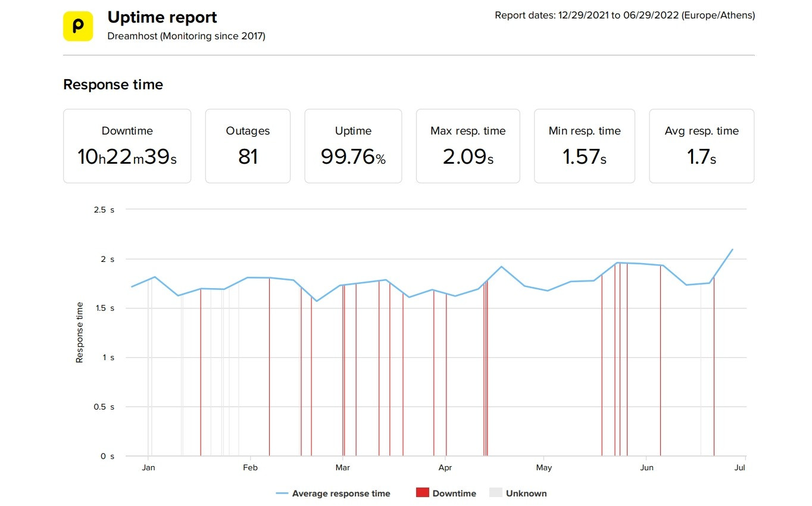
Task: Click the Feb label on the x-axis
Action: click(x=250, y=468)
